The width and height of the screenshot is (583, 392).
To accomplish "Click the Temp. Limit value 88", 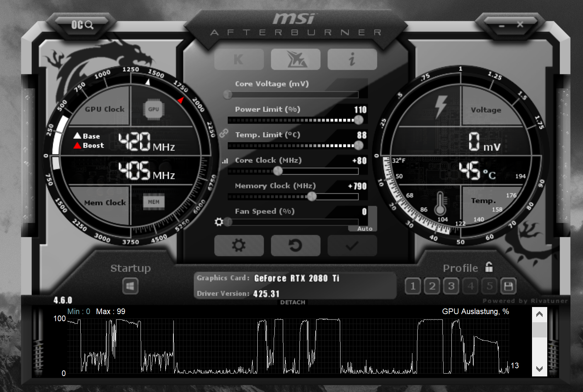I will pyautogui.click(x=362, y=135).
